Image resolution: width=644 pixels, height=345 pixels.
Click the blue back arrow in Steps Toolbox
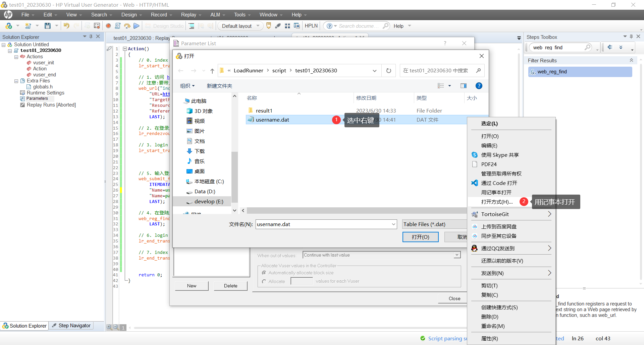click(x=610, y=47)
